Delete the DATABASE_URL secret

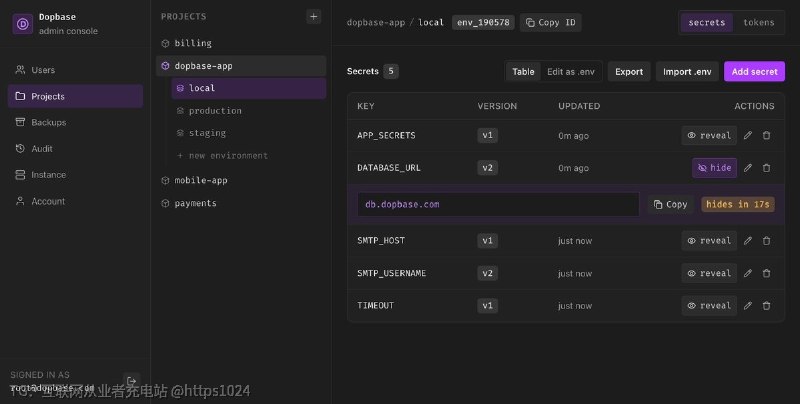[766, 168]
